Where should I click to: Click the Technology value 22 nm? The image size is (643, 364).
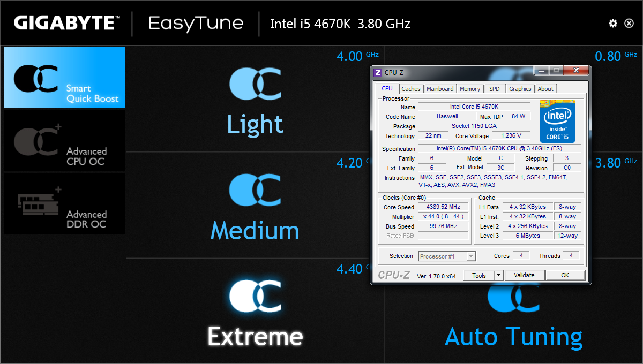coord(433,135)
